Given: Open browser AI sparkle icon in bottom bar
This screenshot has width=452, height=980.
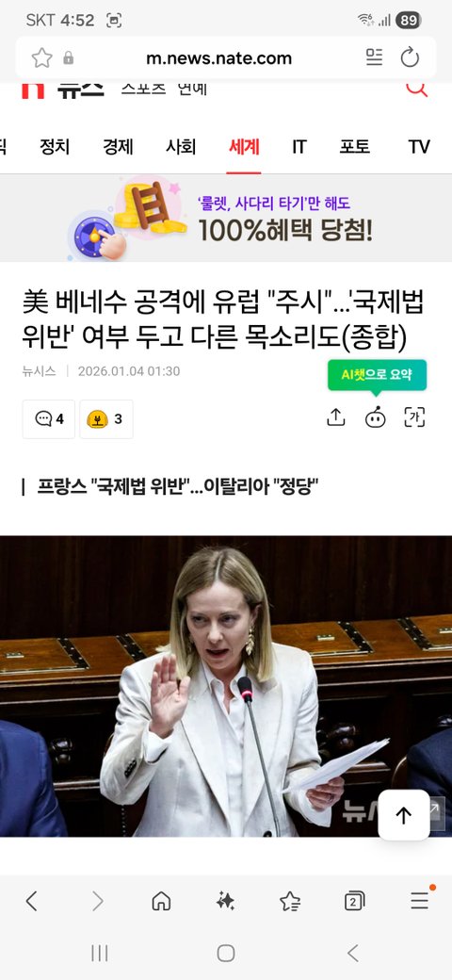Looking at the screenshot, I should [x=225, y=901].
